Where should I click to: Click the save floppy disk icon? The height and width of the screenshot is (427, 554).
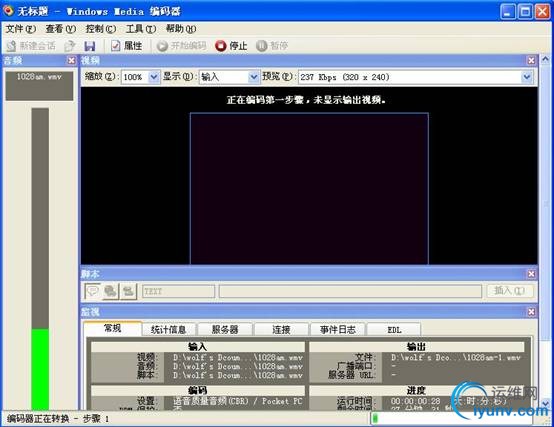90,46
